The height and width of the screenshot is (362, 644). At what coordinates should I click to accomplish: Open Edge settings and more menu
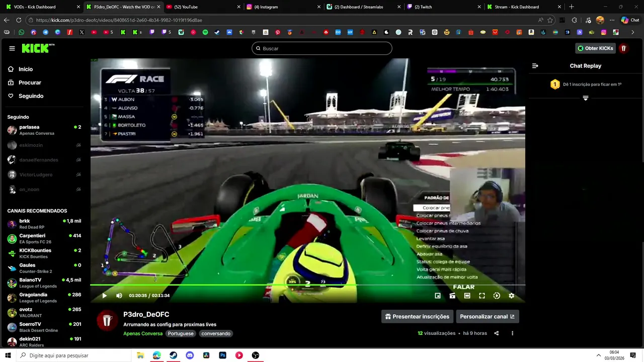(612, 20)
